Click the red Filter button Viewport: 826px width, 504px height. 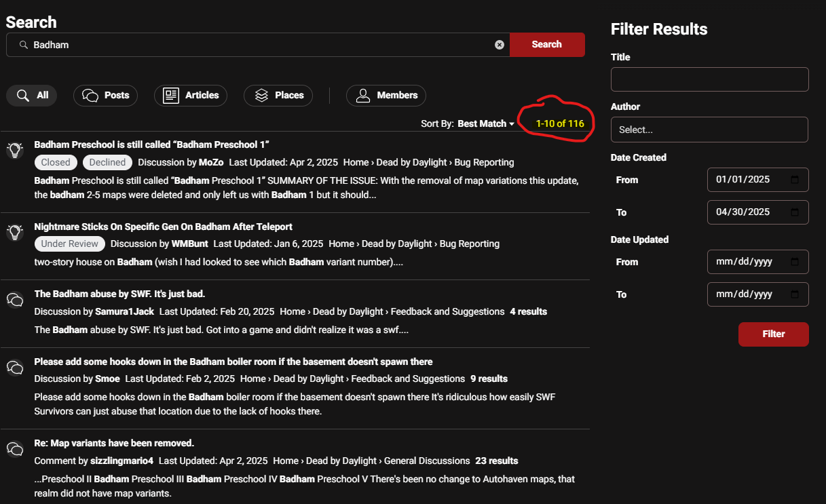point(774,334)
